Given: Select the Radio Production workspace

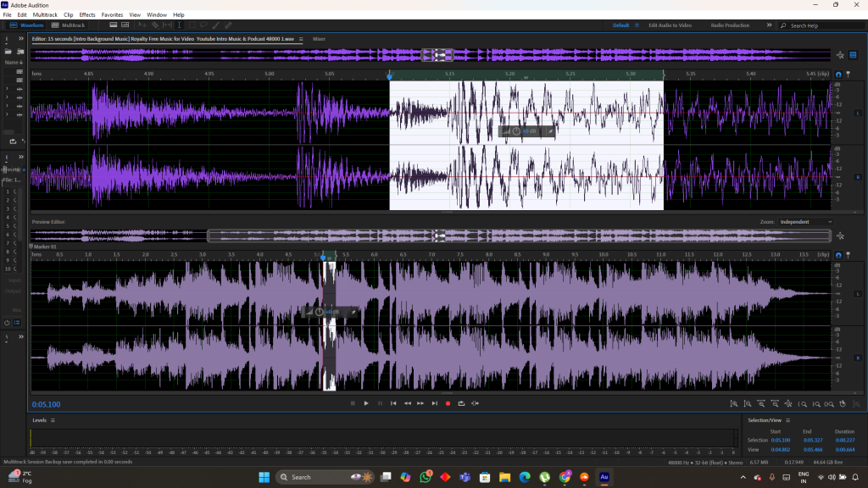Looking at the screenshot, I should [x=730, y=25].
